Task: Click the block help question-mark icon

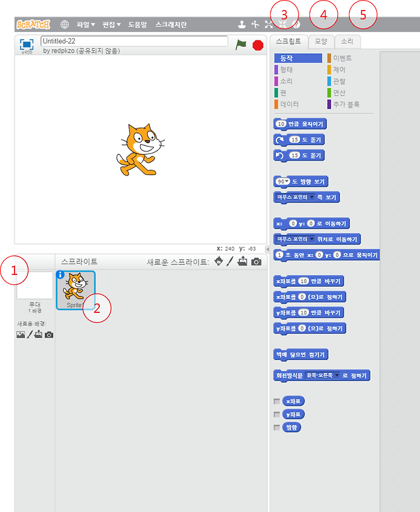Action: tap(296, 24)
